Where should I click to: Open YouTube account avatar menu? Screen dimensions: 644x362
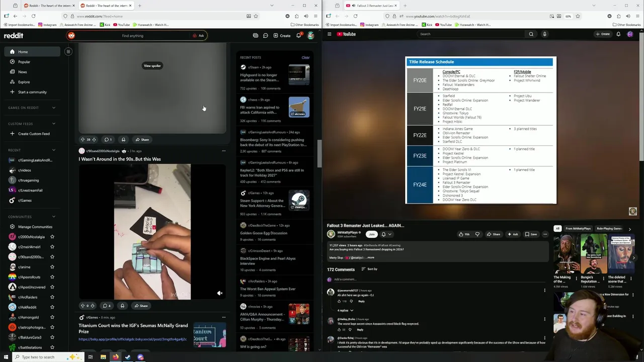tap(630, 34)
